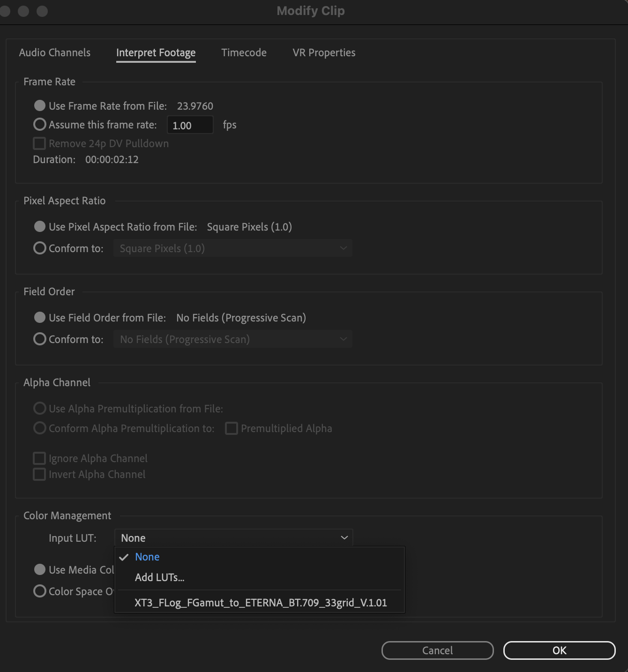Click the Cancel button
The image size is (628, 672).
click(x=437, y=650)
